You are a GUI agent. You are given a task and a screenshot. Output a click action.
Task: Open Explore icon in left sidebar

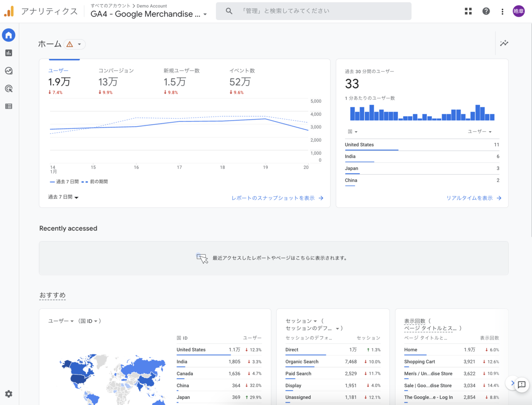coord(8,70)
